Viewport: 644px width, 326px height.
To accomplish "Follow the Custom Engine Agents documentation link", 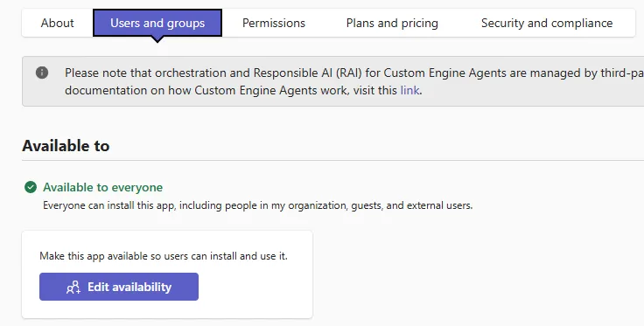I will 409,90.
